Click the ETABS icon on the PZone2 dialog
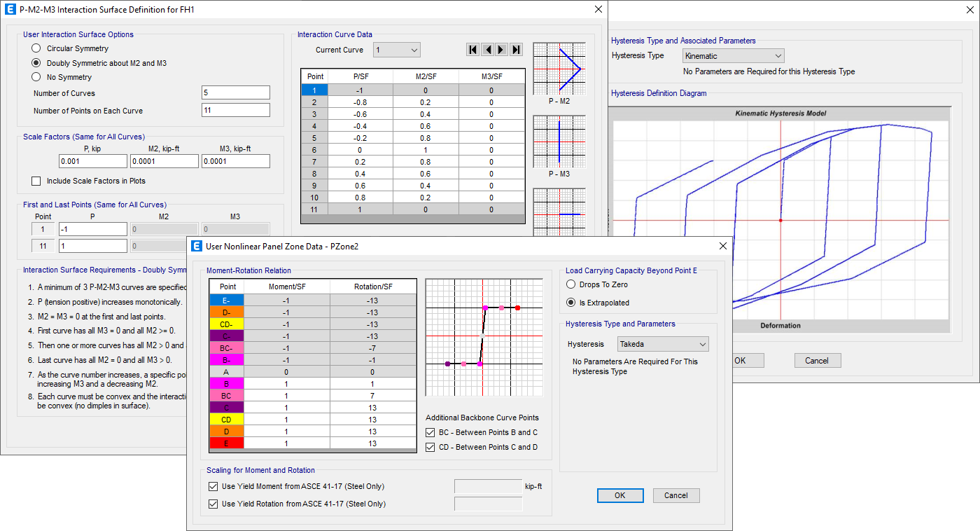The image size is (980, 531). tap(197, 245)
